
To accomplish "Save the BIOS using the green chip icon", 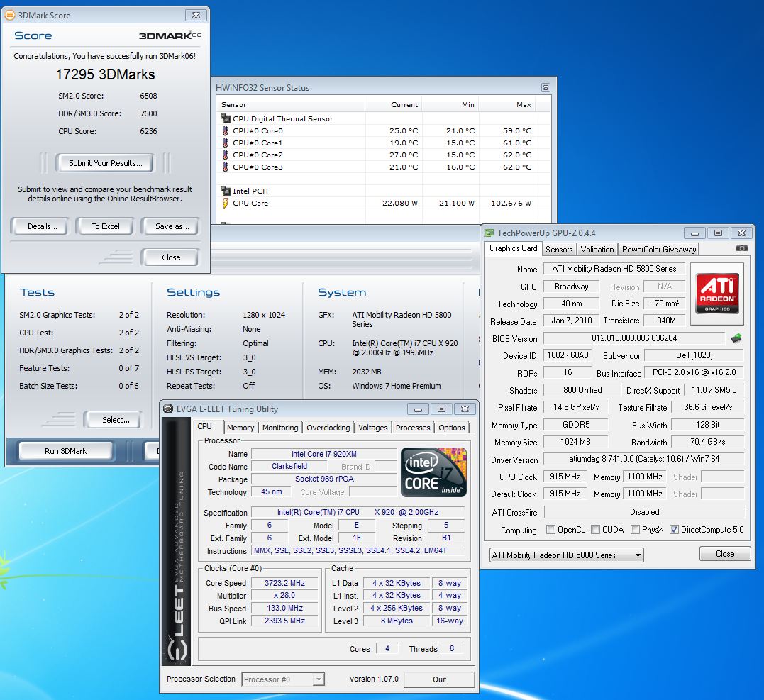I will (x=736, y=338).
